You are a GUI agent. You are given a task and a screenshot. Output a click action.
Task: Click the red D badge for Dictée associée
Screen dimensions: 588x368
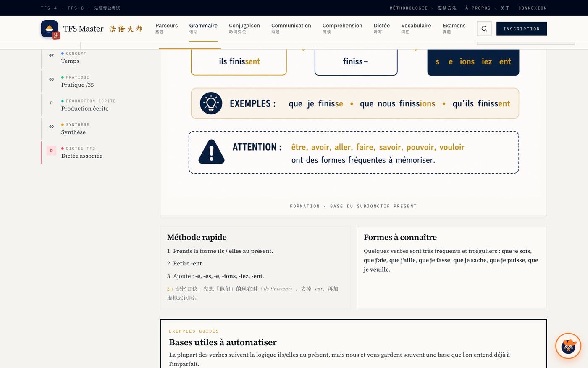coord(51,151)
